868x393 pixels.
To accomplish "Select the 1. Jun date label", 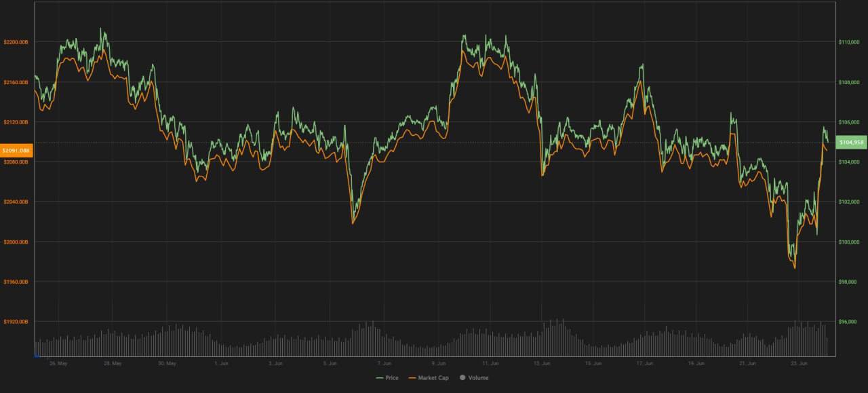I will pyautogui.click(x=221, y=363).
